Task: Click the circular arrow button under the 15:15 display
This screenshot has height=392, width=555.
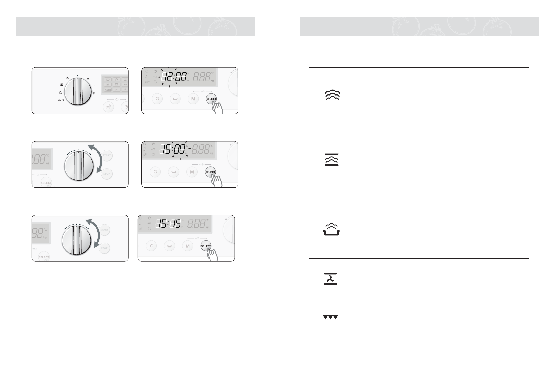Action: 152,246
